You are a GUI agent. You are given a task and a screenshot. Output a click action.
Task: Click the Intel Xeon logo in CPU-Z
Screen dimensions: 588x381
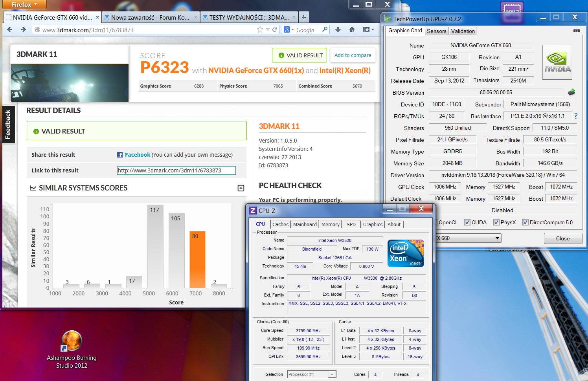(406, 253)
